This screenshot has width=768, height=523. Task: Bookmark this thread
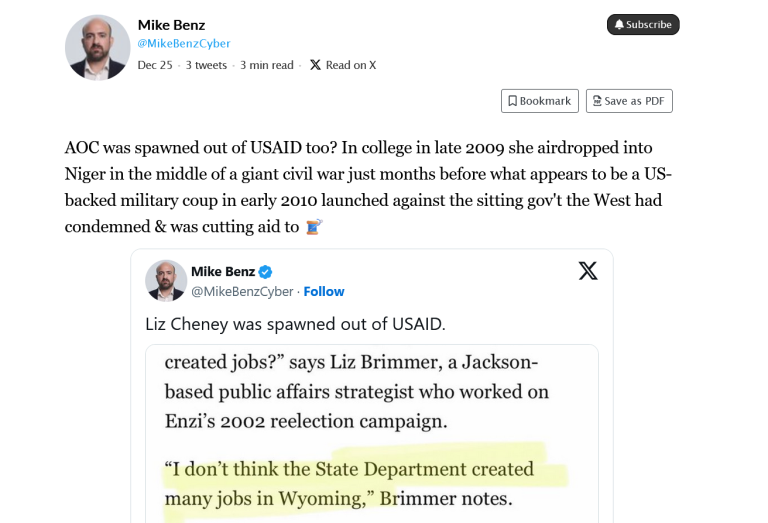[x=539, y=101]
